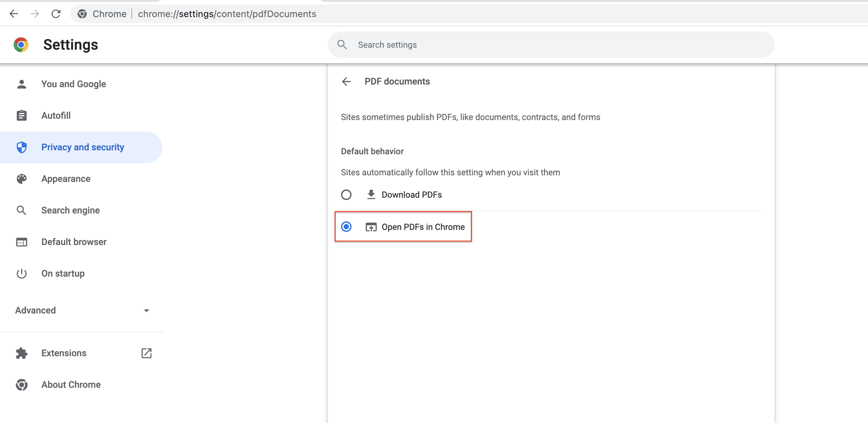Expand the Advanced section arrow
The height and width of the screenshot is (423, 868).
(146, 310)
